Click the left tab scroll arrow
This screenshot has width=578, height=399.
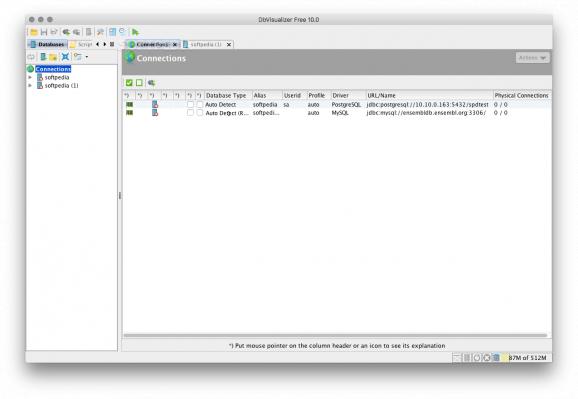[x=97, y=44]
